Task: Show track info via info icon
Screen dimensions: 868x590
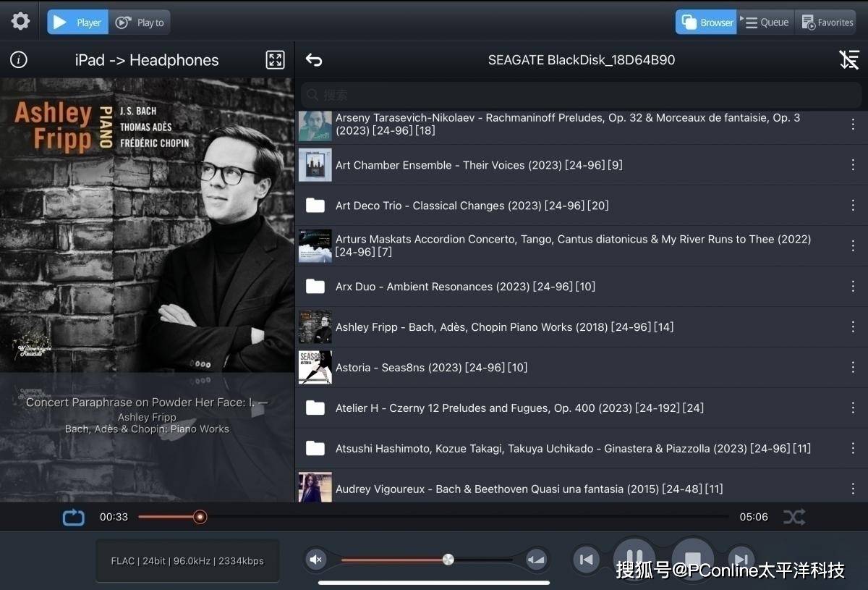Action: pos(19,60)
